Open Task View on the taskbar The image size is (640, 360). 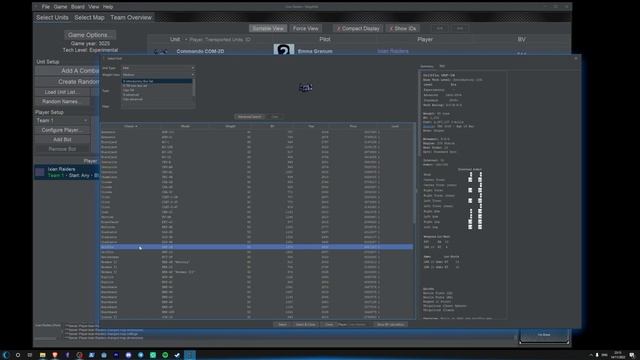point(30,355)
